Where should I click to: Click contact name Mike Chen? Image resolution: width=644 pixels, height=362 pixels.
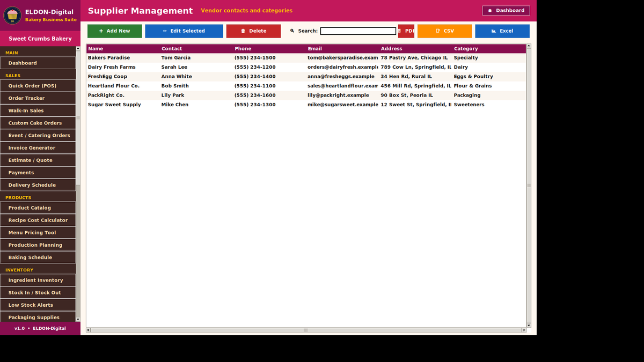(175, 105)
